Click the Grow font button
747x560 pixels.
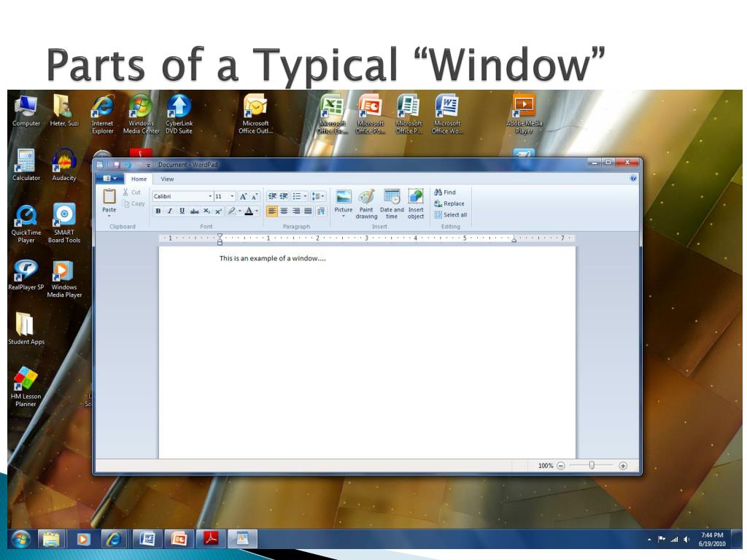pos(243,196)
